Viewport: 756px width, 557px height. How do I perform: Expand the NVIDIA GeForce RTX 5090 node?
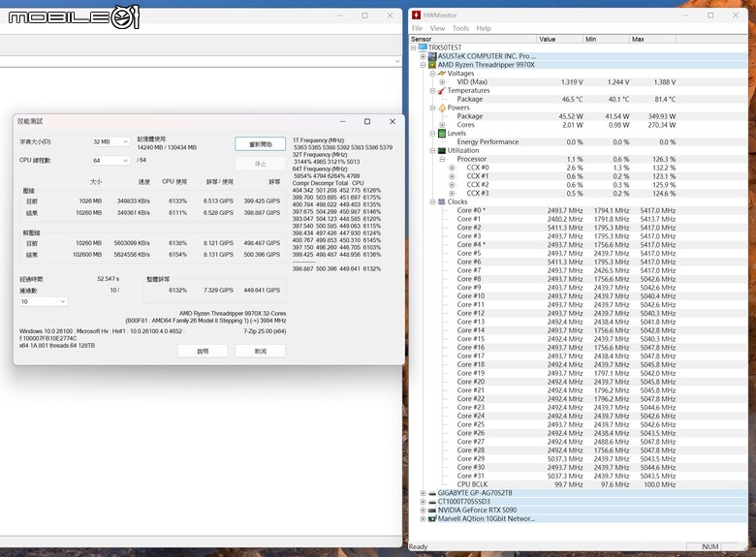(x=423, y=511)
